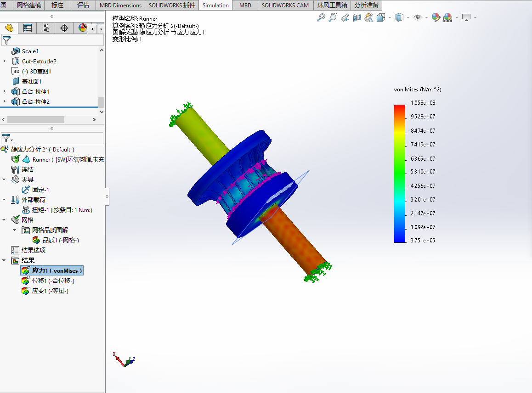The width and height of the screenshot is (532, 393).
Task: Expand 凸台-拉伸2 feature
Action: pos(5,101)
